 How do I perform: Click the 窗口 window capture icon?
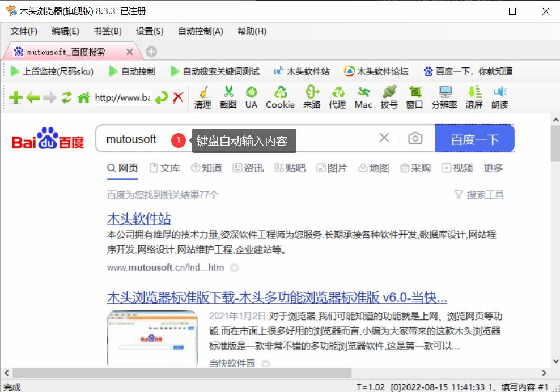[414, 97]
